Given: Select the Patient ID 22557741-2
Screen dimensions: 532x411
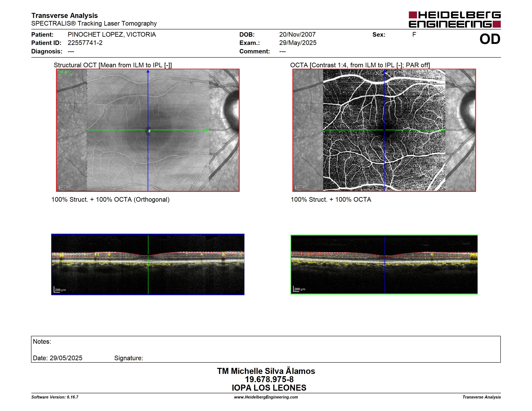Looking at the screenshot, I should point(85,43).
